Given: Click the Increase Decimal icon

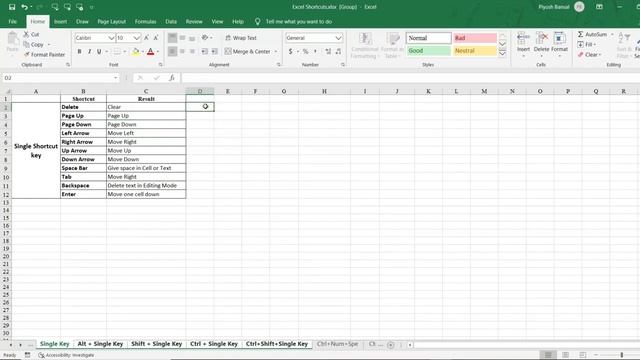Looking at the screenshot, I should pos(328,51).
